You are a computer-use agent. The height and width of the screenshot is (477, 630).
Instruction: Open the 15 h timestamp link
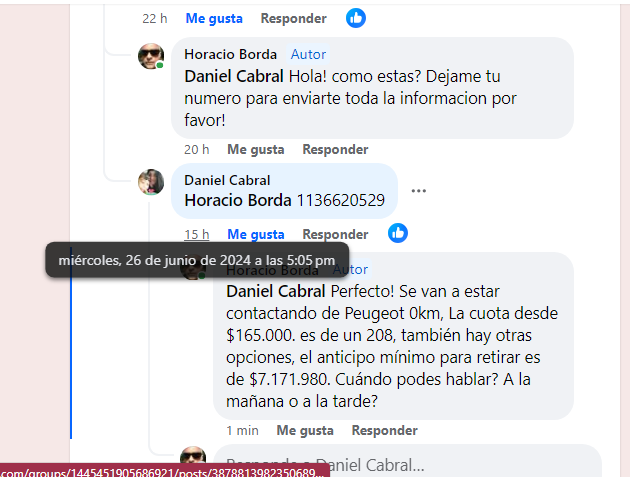196,234
